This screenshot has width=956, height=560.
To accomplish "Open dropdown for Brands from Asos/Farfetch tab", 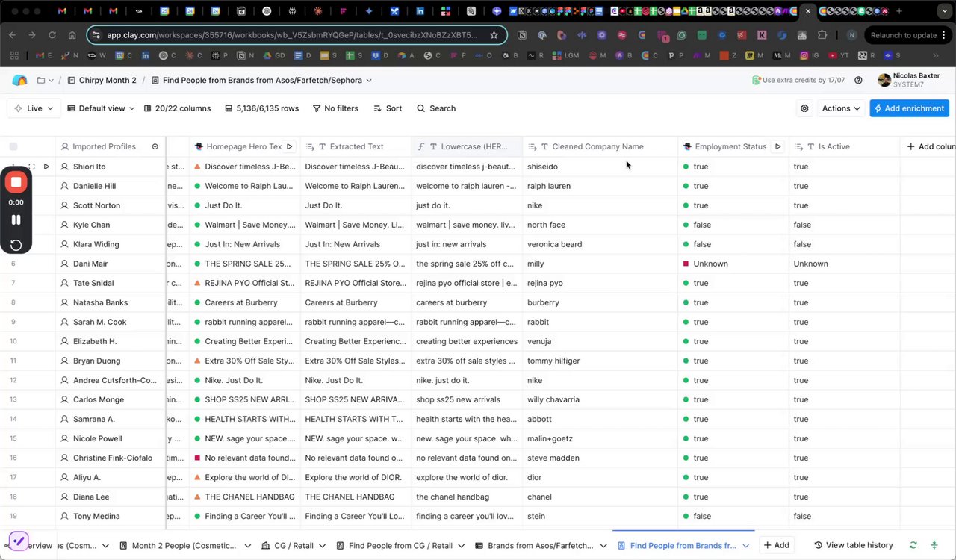I will tap(603, 546).
